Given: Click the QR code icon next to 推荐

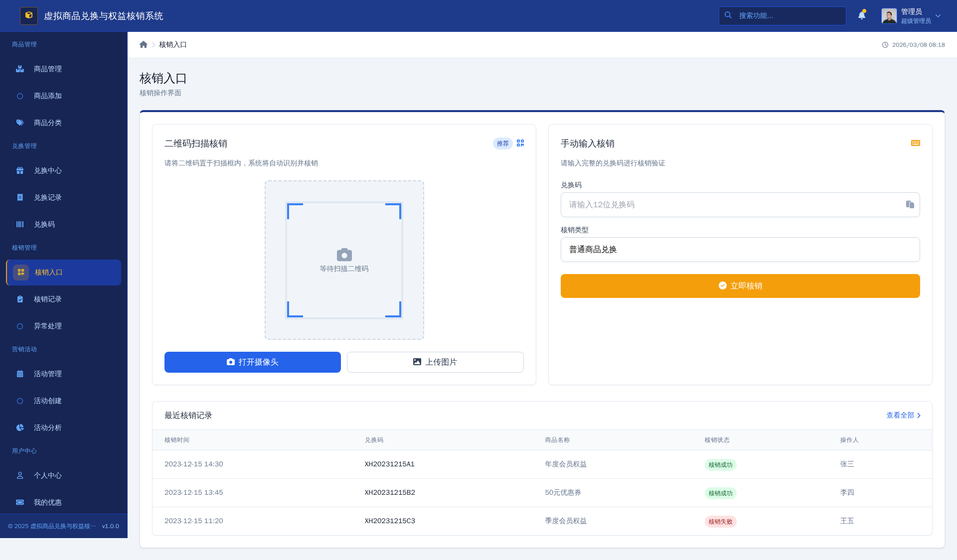Looking at the screenshot, I should (x=520, y=143).
